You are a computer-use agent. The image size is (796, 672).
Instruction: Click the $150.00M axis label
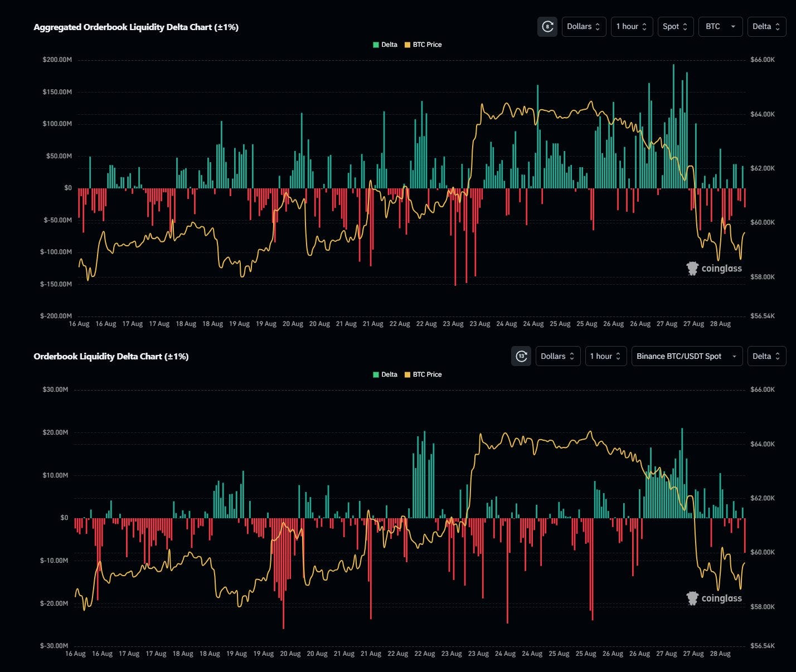coord(57,92)
